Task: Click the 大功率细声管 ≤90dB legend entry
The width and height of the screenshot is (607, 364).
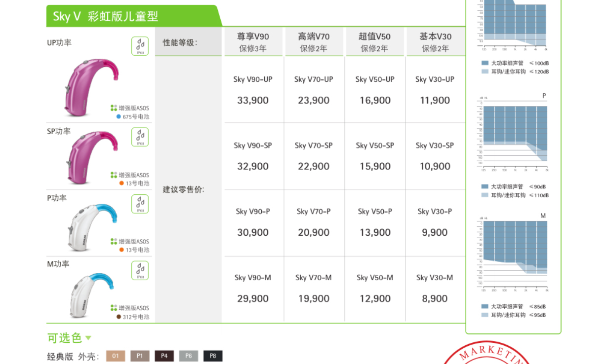Action: pos(513,187)
